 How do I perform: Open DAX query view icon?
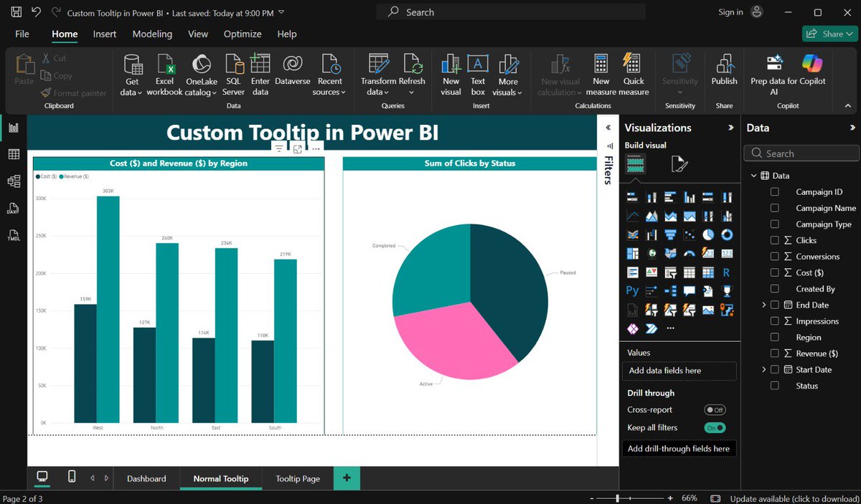(13, 209)
